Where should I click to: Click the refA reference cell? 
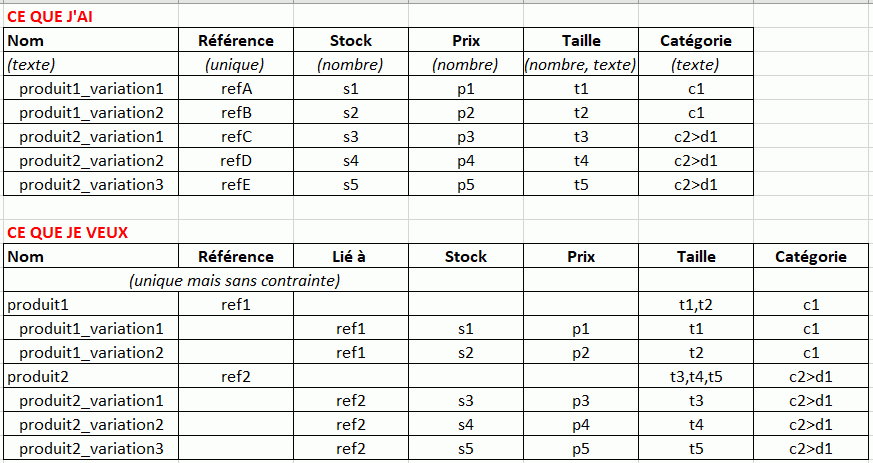[x=236, y=89]
